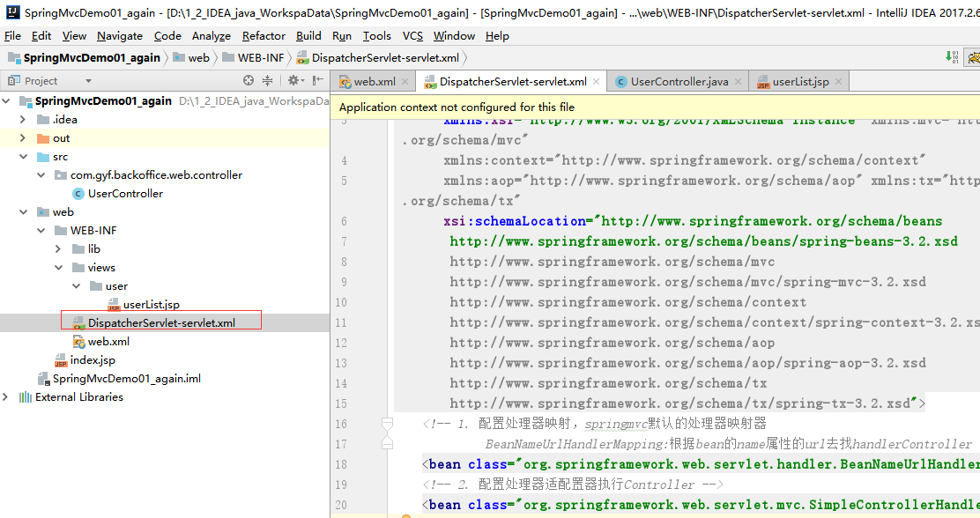
Task: Open the Project view type dropdown
Action: pyautogui.click(x=88, y=81)
